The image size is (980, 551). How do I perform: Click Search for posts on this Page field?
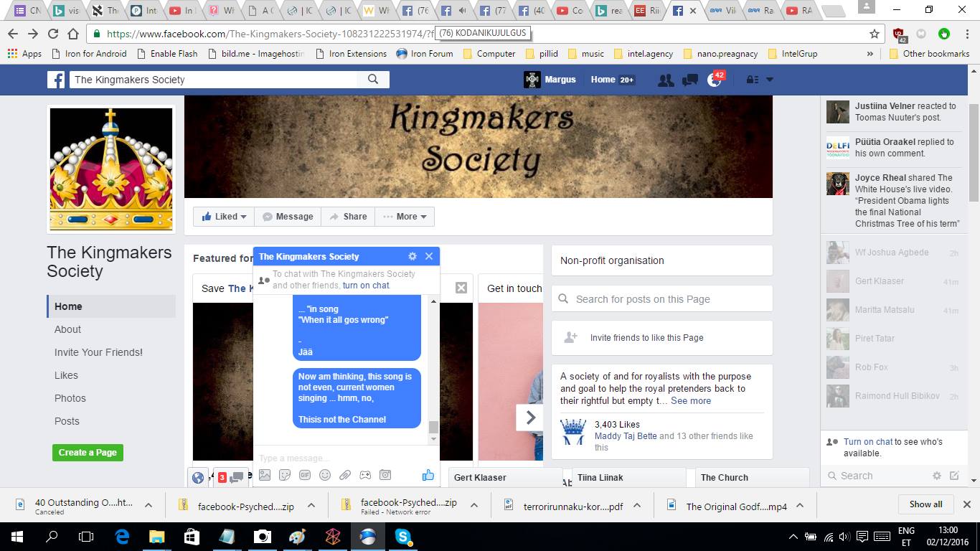[x=661, y=299]
